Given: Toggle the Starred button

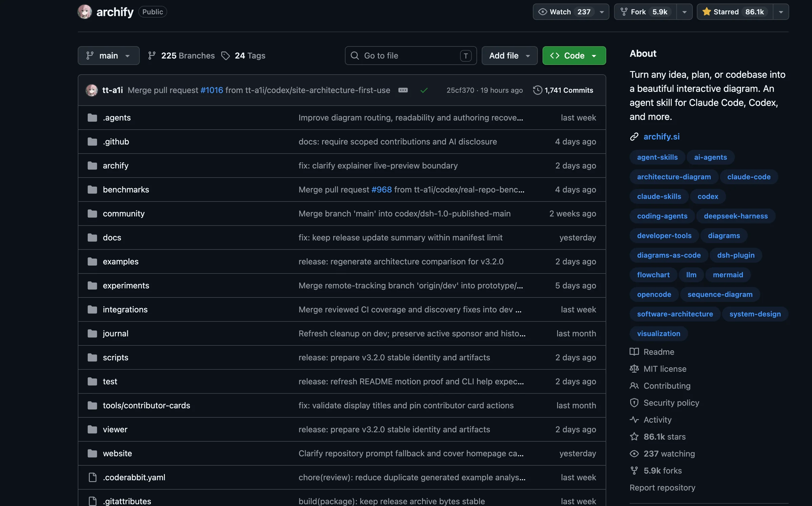Looking at the screenshot, I should (735, 12).
